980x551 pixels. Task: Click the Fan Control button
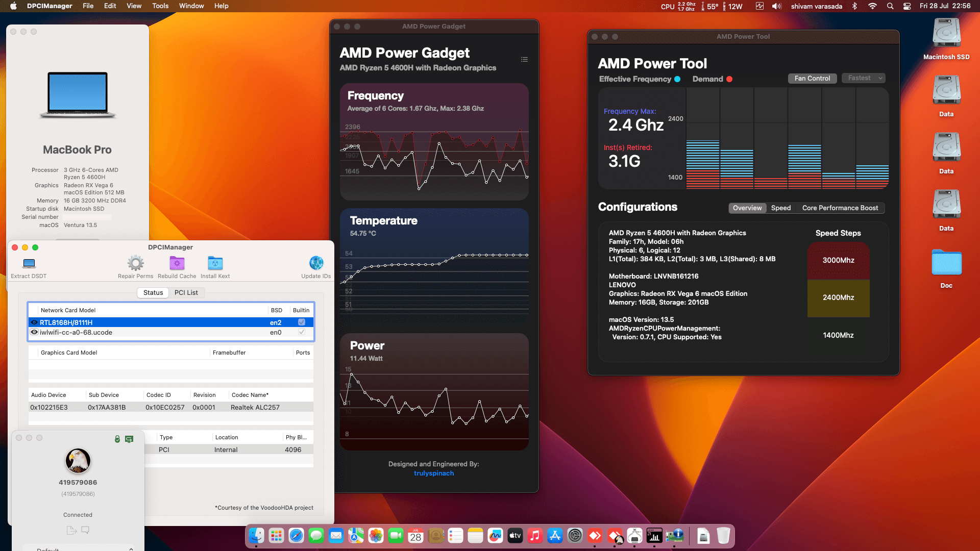[812, 78]
